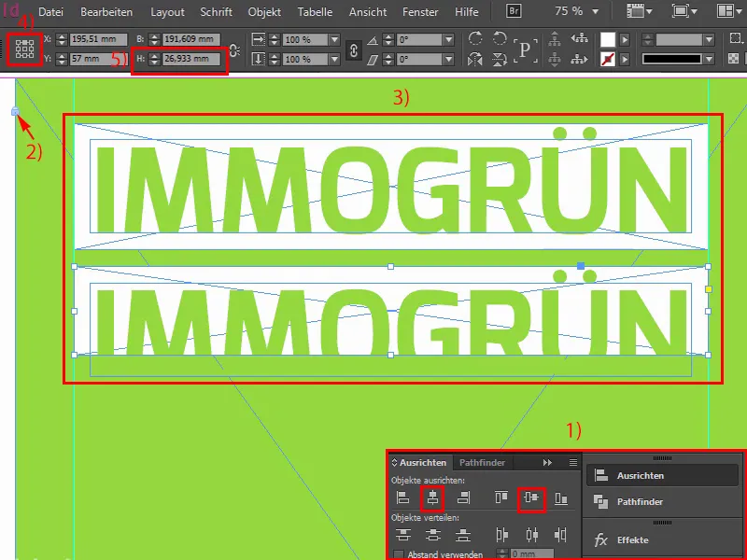
Task: Open the zoom level 75 % dropdown
Action: (595, 11)
